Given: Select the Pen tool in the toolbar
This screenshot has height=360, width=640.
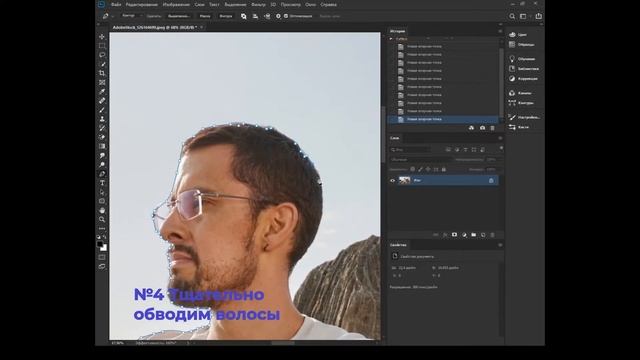Looking at the screenshot, I should coord(102,174).
